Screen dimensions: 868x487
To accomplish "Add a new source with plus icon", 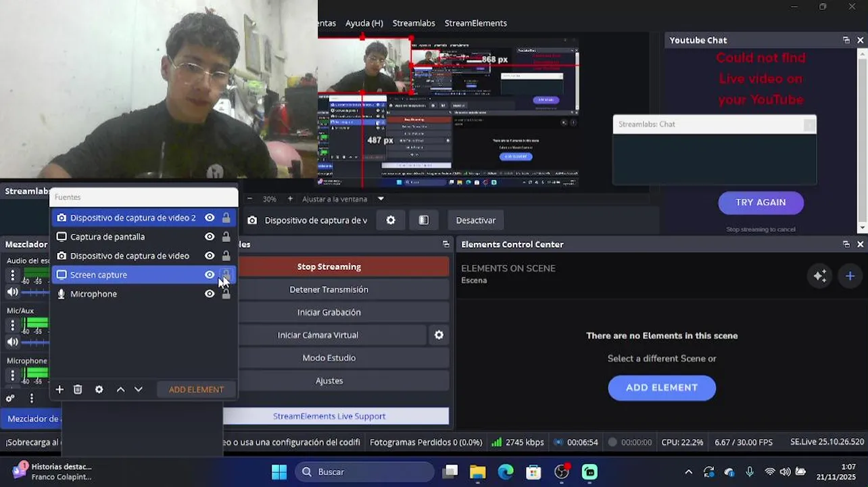I will (x=59, y=390).
